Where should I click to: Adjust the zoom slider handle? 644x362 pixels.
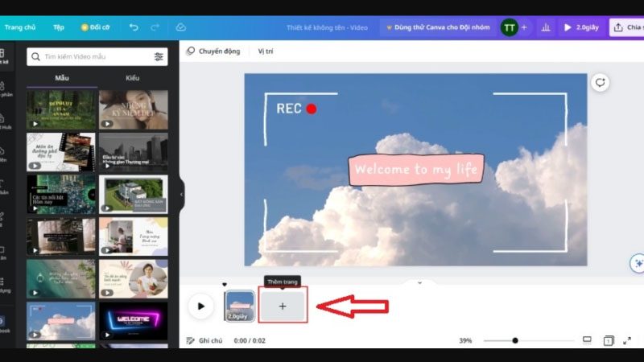point(515,340)
